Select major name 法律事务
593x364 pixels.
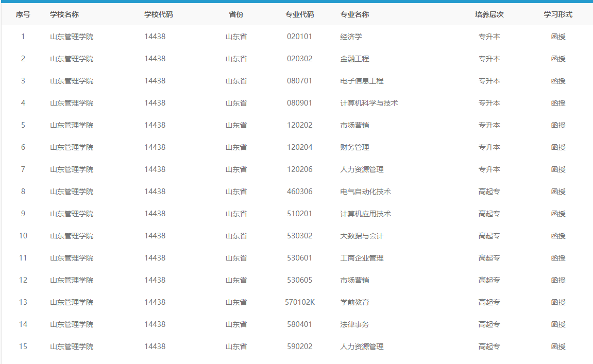(x=354, y=324)
